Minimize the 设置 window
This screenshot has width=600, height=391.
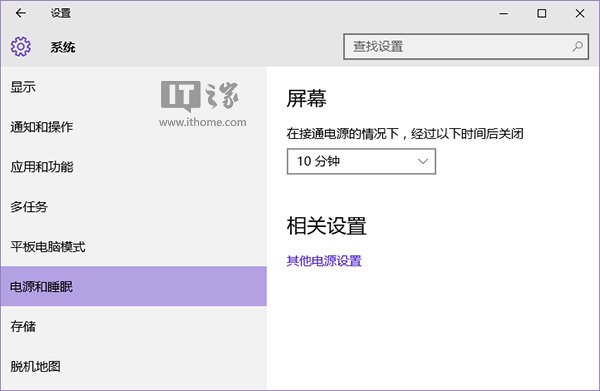[x=504, y=14]
